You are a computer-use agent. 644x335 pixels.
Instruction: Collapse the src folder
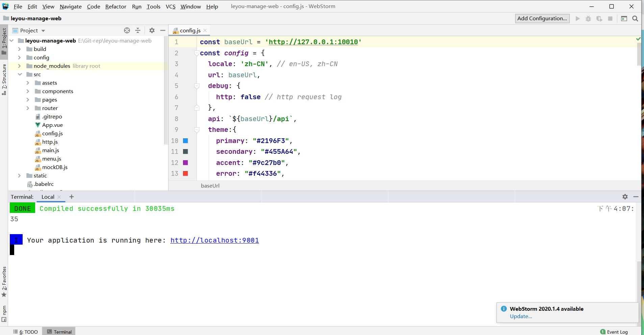point(20,74)
